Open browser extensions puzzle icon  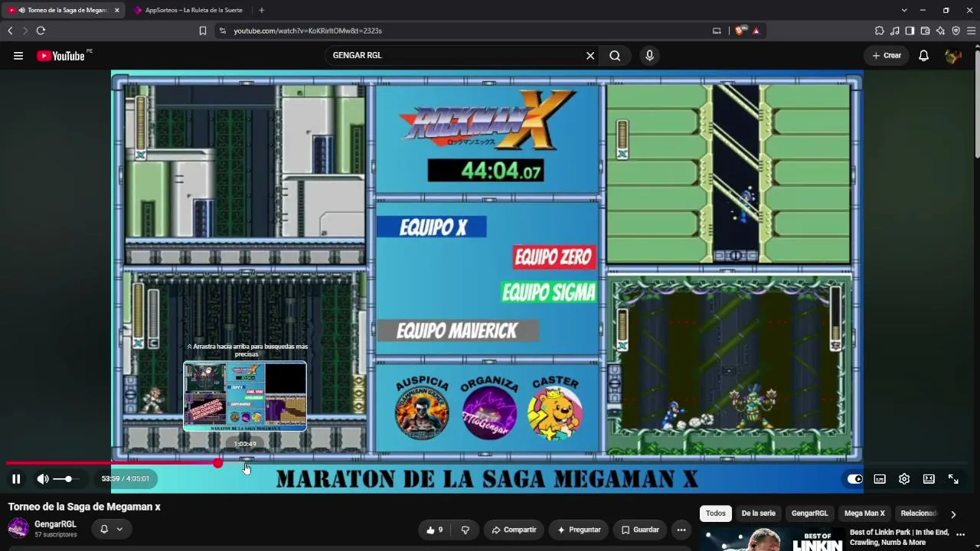pos(879,31)
